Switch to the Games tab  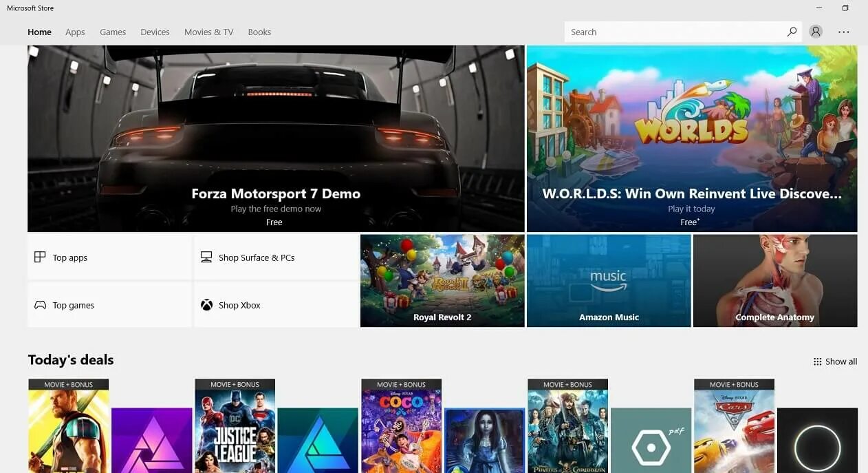point(113,32)
